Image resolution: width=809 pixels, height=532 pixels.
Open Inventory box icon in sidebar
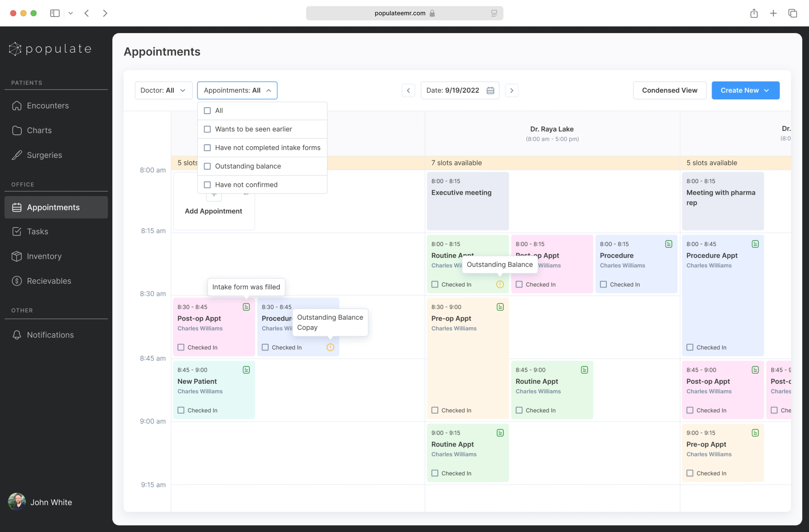click(17, 256)
